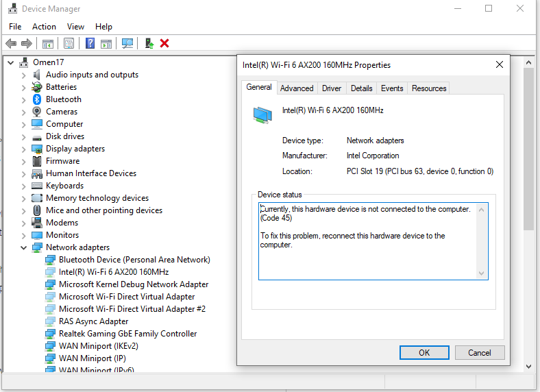Screen dimensions: 540x392
Task: Select RAS Async Adapter item
Action: point(93,321)
